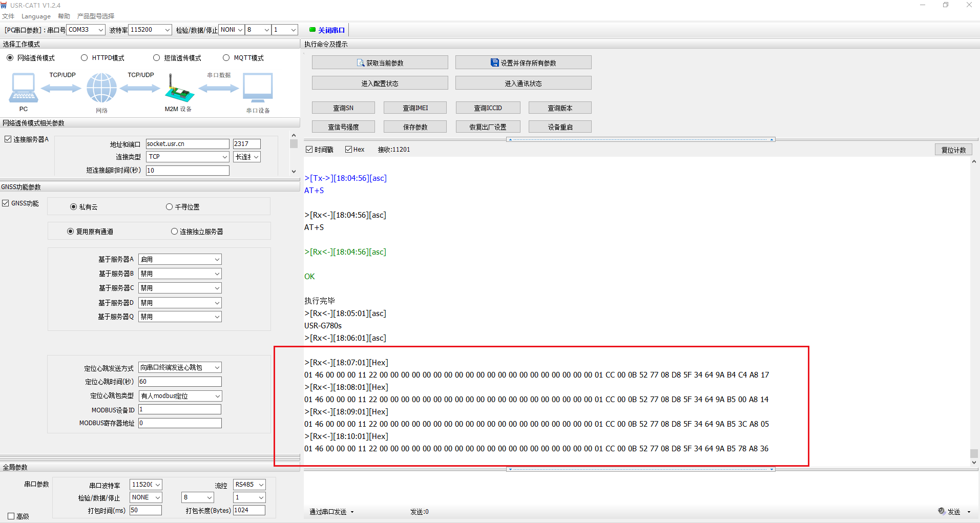The height and width of the screenshot is (523, 980).
Task: Click the save disk icon on 设置并保存所有参数
Action: [494, 62]
